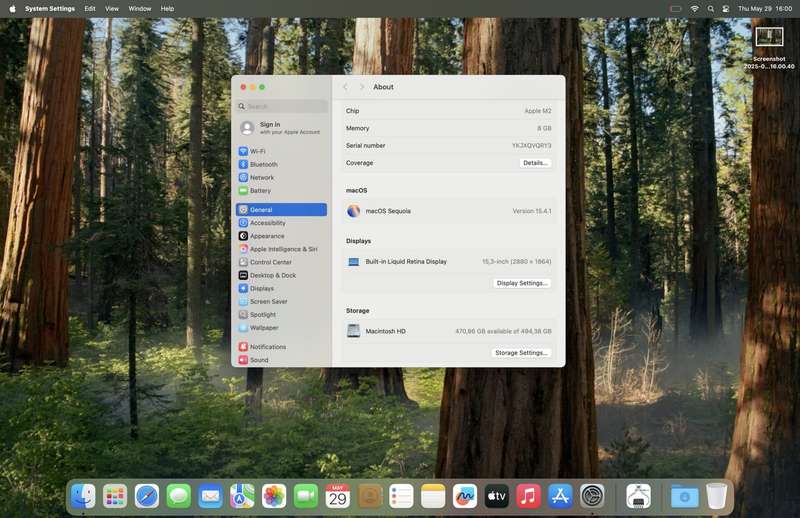Open Apple TV from the Dock
800x518 pixels.
[x=496, y=496]
